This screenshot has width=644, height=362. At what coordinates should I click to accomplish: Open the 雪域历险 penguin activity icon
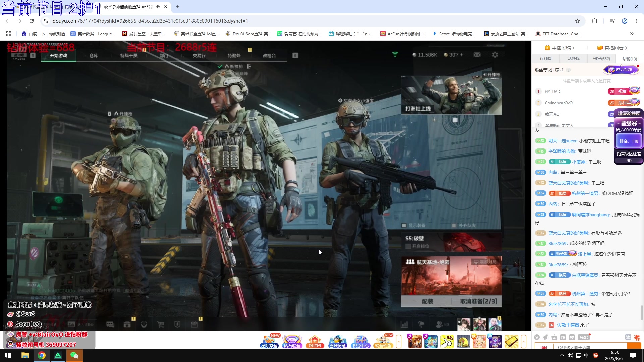tap(337, 341)
